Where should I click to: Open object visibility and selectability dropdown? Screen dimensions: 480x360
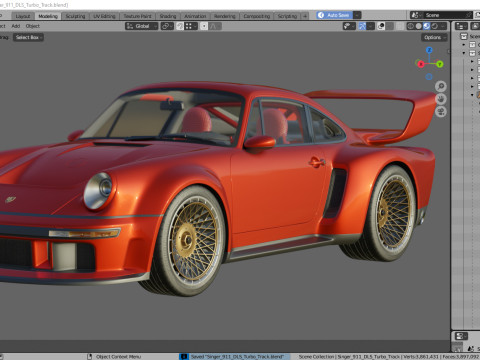pyautogui.click(x=349, y=26)
